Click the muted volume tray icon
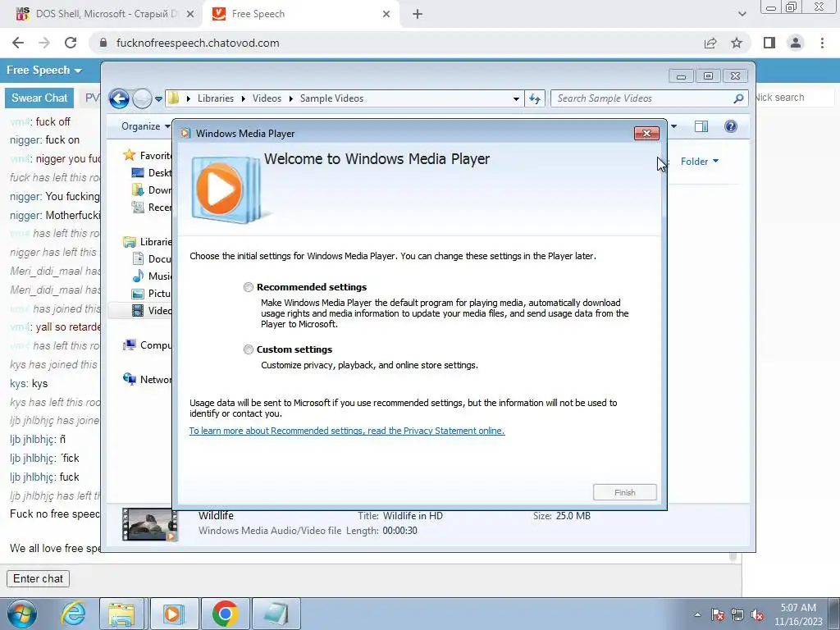The width and height of the screenshot is (840, 630). pyautogui.click(x=757, y=614)
